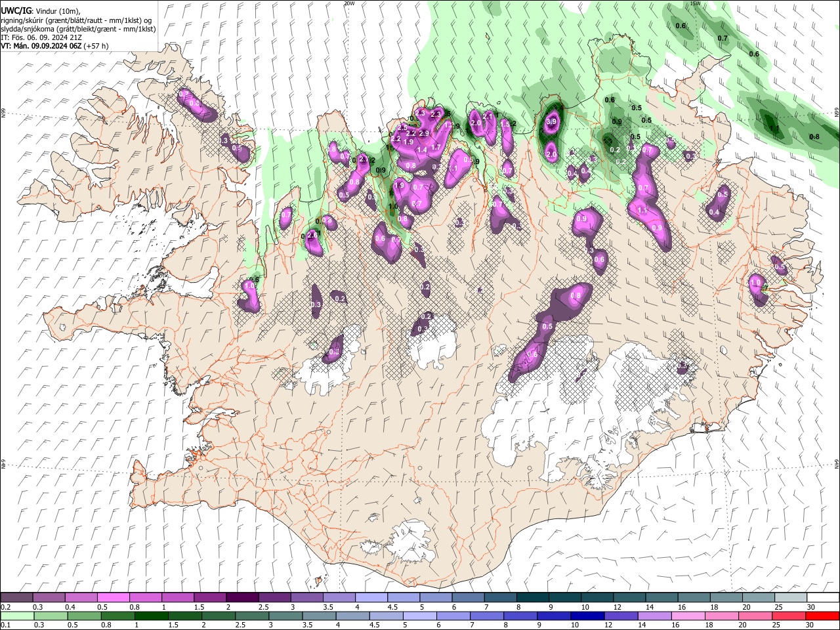Select the white snow swatch after label 30
Image resolution: width=840 pixels, height=630 pixels.
[x=823, y=597]
